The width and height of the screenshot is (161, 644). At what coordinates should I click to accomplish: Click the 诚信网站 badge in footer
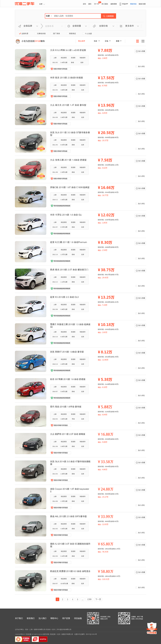tap(40, 639)
